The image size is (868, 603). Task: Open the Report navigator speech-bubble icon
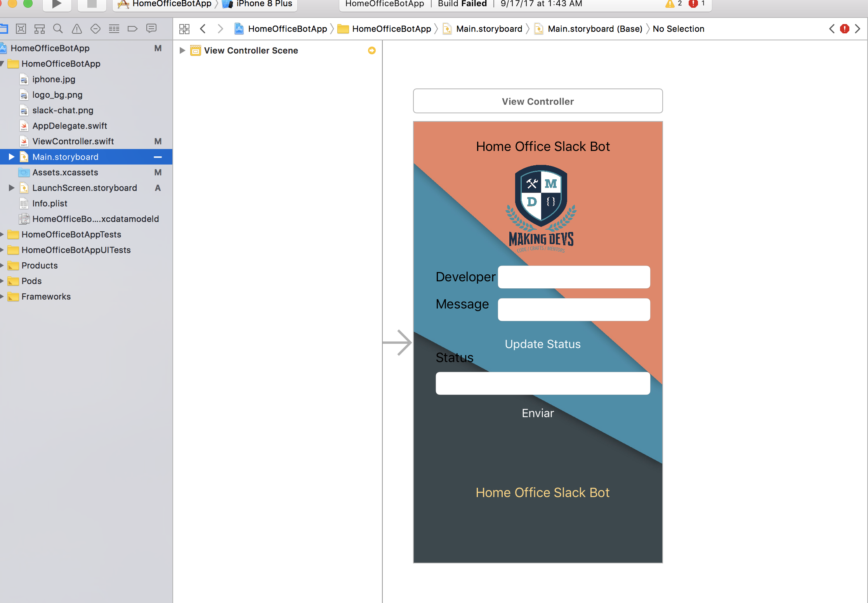[151, 29]
